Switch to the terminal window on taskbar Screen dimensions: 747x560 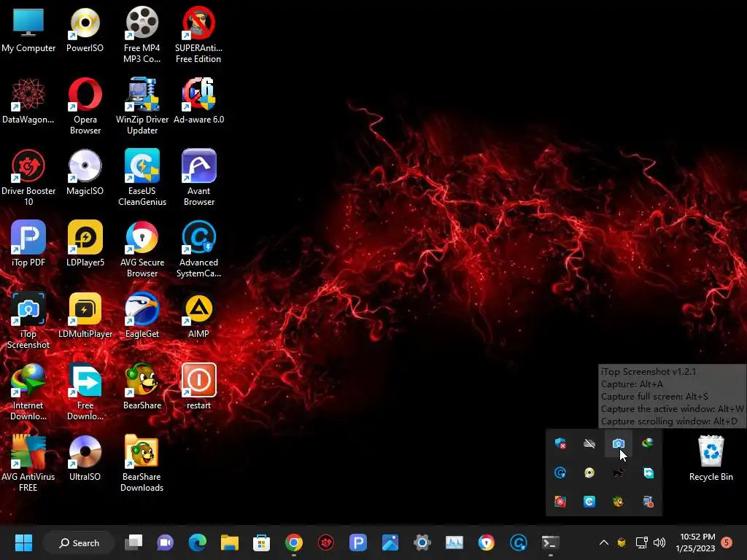[x=550, y=542]
